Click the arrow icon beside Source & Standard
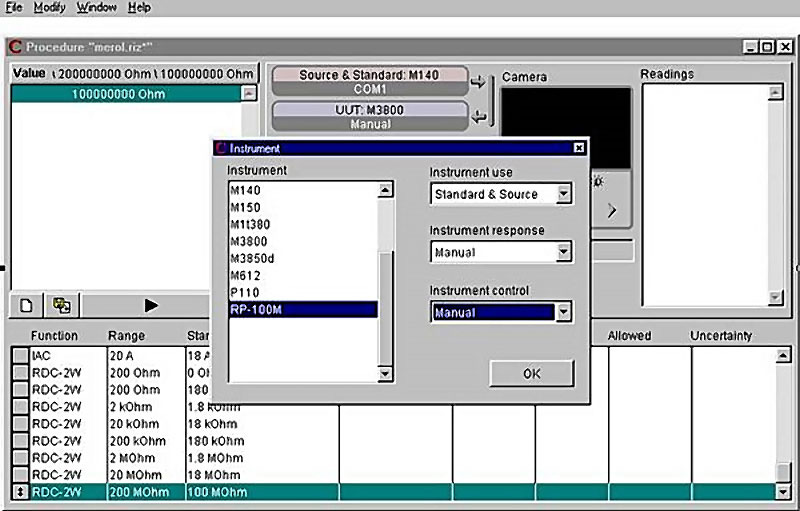 (x=478, y=82)
